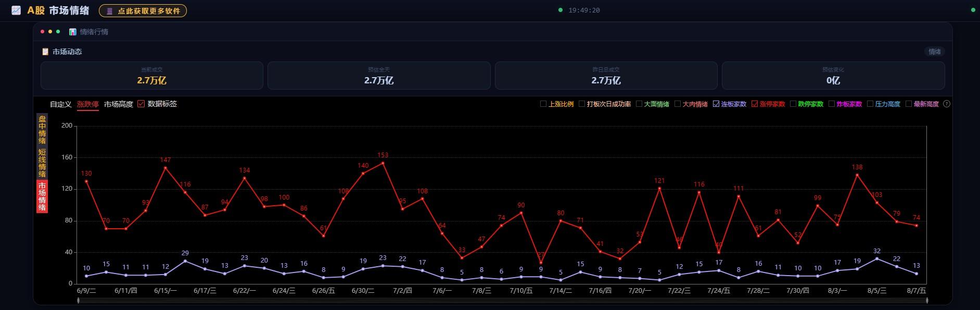This screenshot has height=310, width=980.
Task: Click the 市场动态 notepad icon
Action: coord(45,52)
